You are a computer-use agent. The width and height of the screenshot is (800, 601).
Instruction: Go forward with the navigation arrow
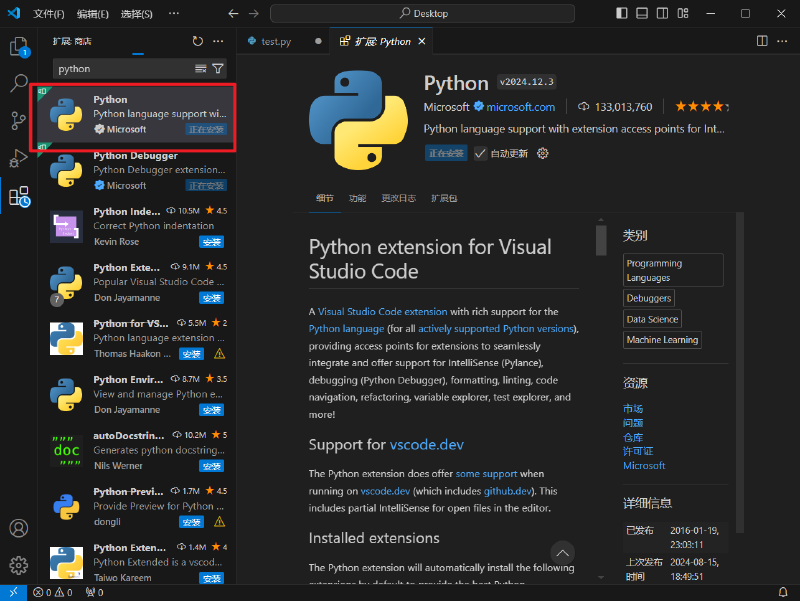click(x=254, y=13)
